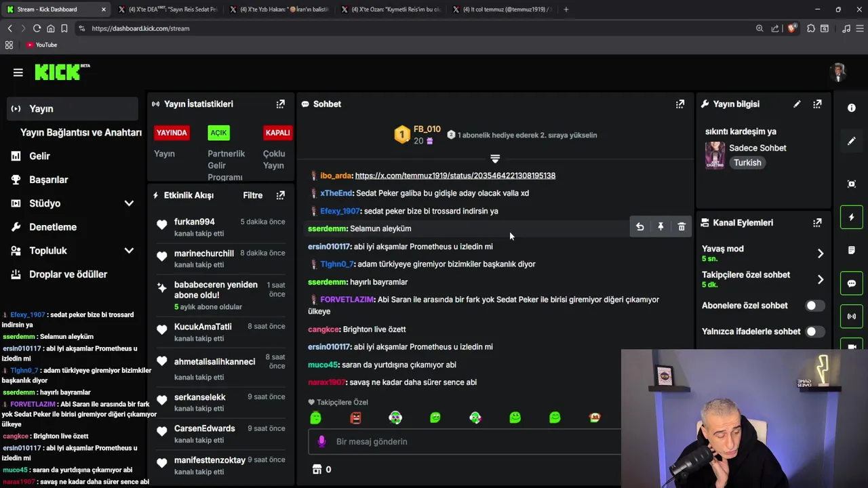Screen dimensions: 868x488
Task: Click the pencil icon in right sidebar
Action: click(852, 141)
